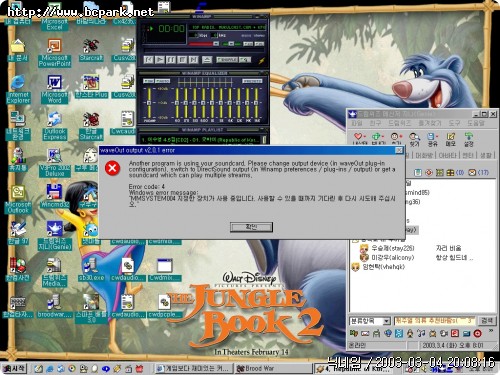This screenshot has width=500, height=375.
Task: Click the 검색 button in messenger
Action: 487,321
